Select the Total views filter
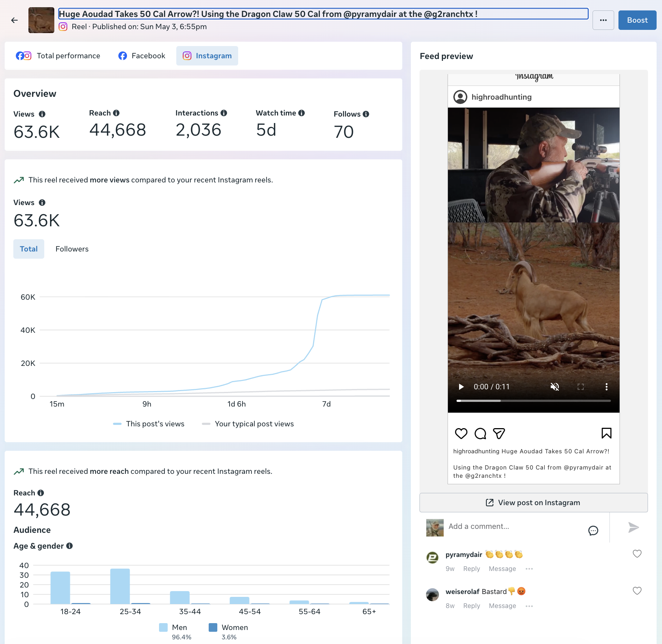The width and height of the screenshot is (662, 644). pyautogui.click(x=29, y=249)
